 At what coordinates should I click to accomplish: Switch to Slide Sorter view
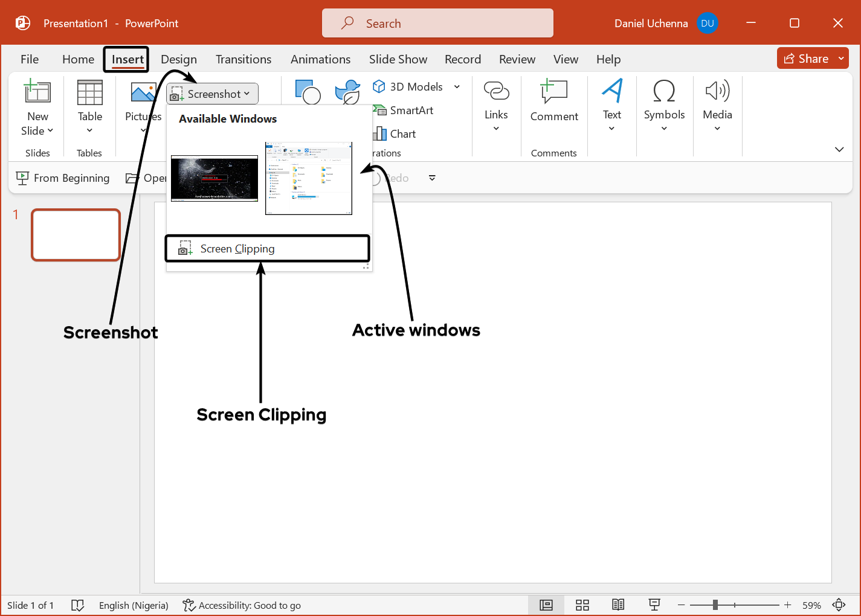[x=582, y=605]
